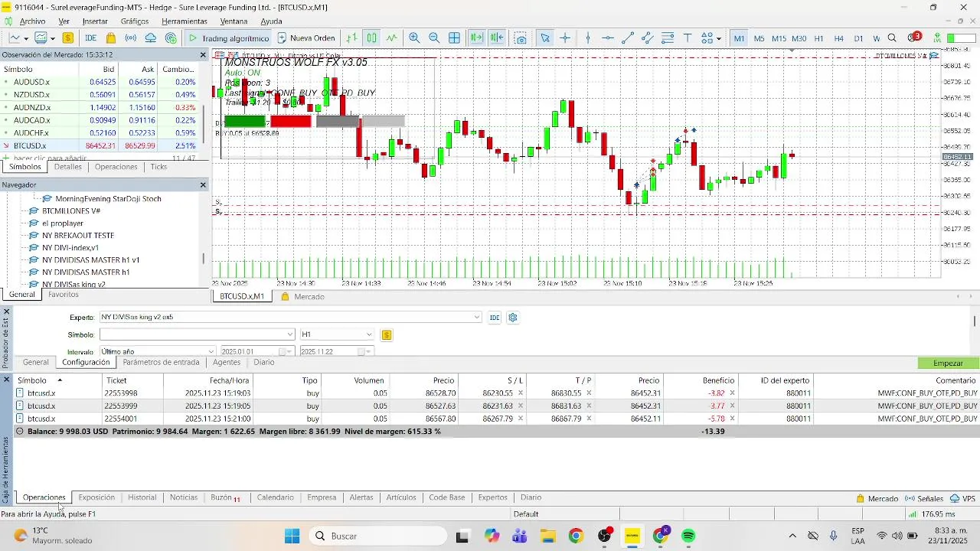Close position 22553998 with its X
980x551 pixels.
pyautogui.click(x=732, y=393)
